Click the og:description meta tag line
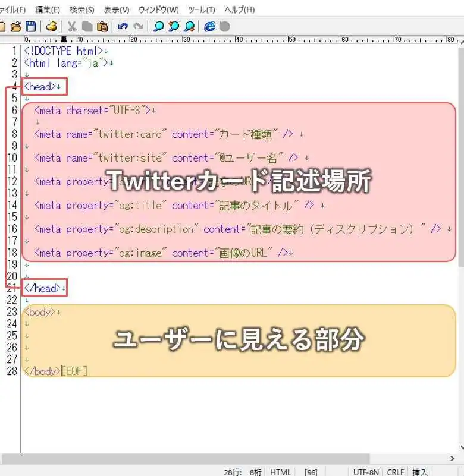Image resolution: width=464 pixels, height=476 pixels. 243,229
